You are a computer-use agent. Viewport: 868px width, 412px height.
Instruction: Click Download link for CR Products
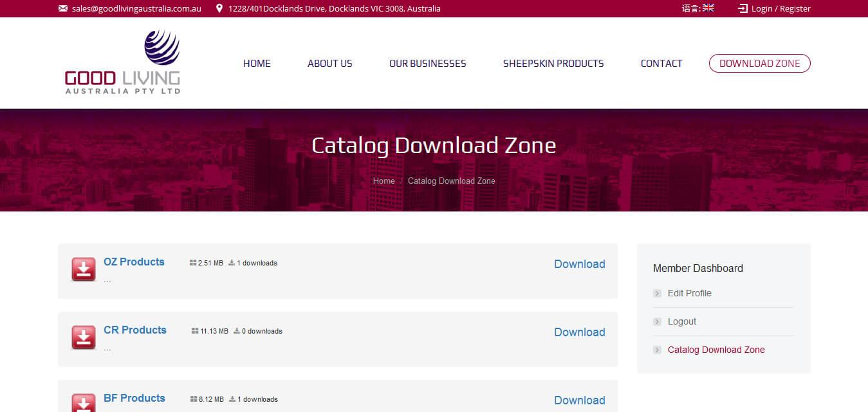point(579,332)
